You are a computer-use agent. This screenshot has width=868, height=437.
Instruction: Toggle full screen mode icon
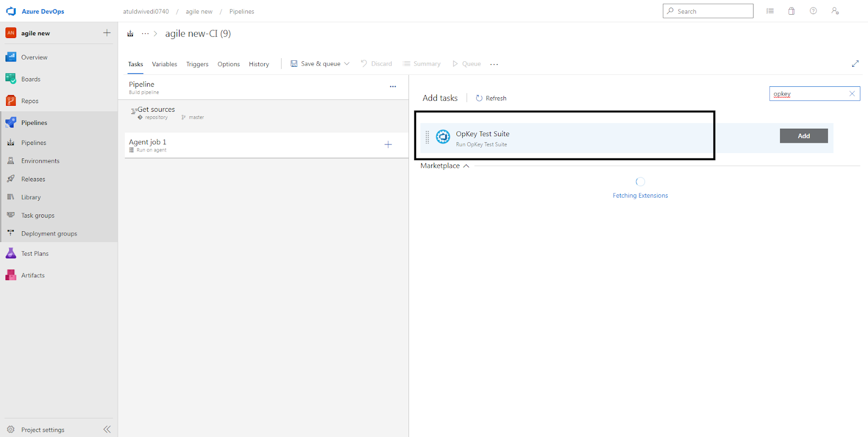[855, 64]
